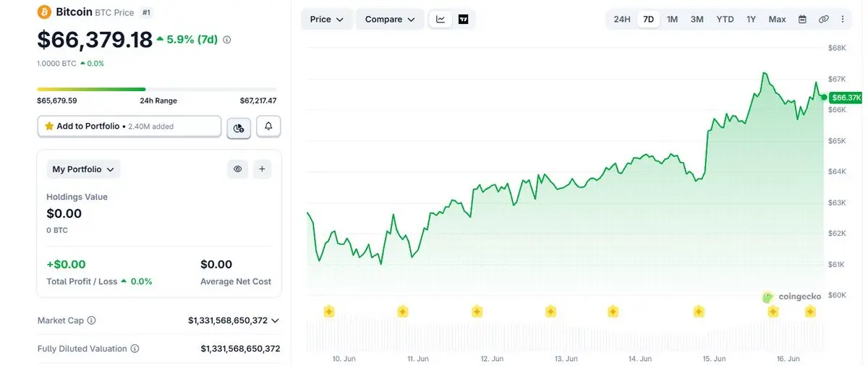The width and height of the screenshot is (868, 366).
Task: Select the YTD time range tab
Action: coord(725,20)
